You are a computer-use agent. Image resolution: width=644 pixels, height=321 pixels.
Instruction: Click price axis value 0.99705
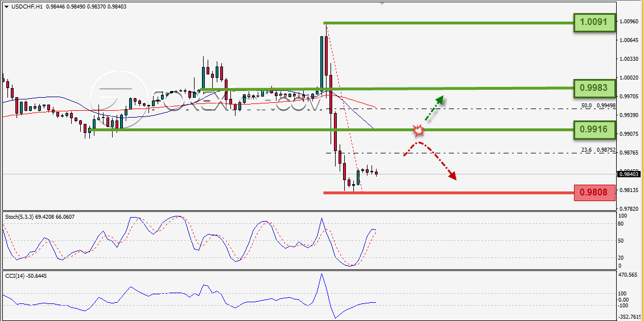pos(629,97)
